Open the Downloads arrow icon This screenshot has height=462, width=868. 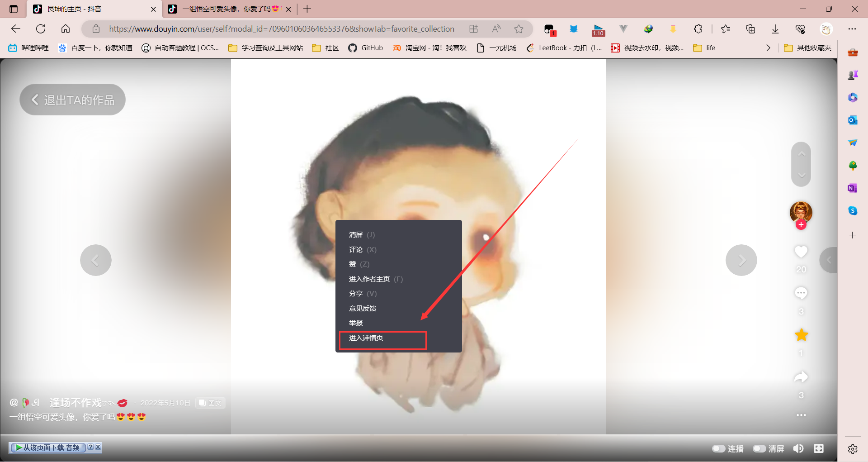(x=775, y=29)
